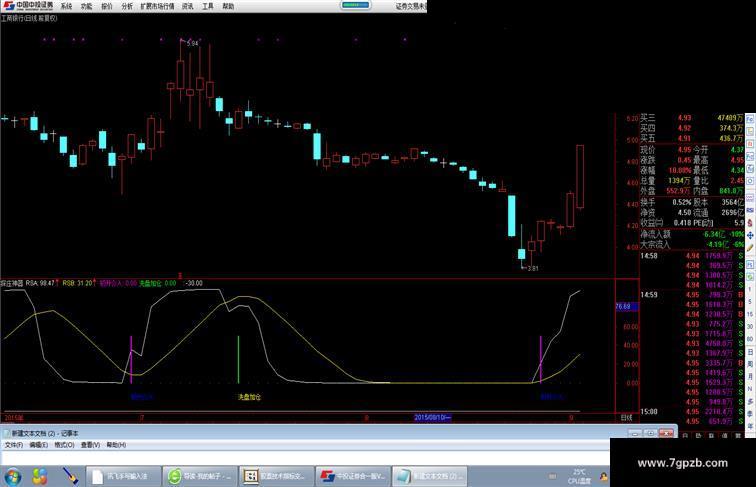
Task: Click the RSA 98.47 indicator readout
Action: tap(40, 284)
